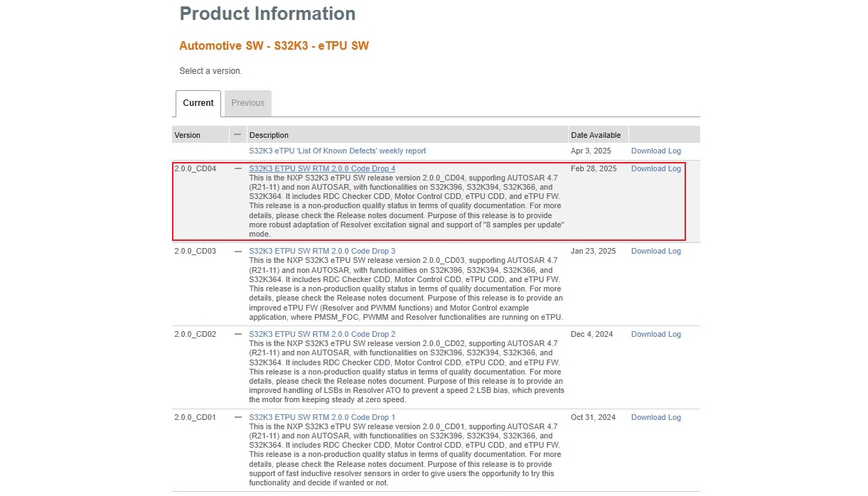Collapse the 2.0.0_CD02 row description
Screen dimensions: 868x496
[237, 335]
